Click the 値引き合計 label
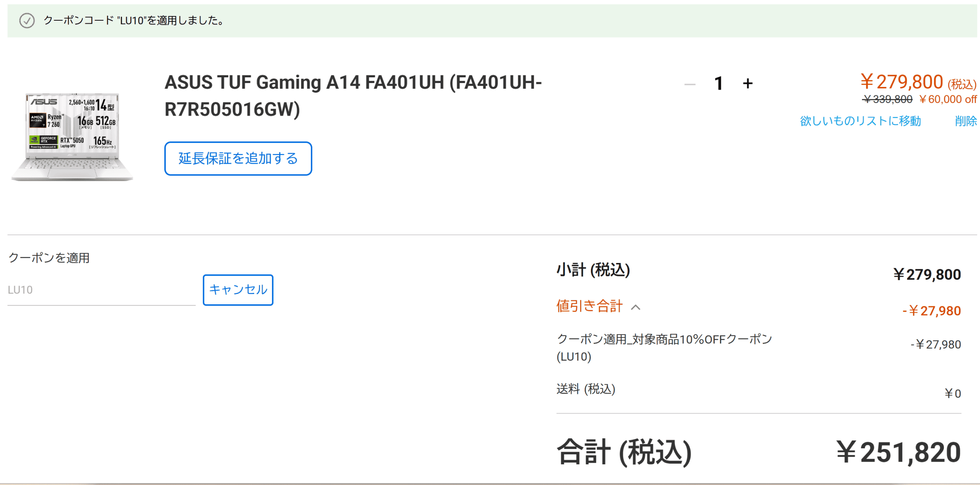This screenshot has width=980, height=485. pos(590,306)
